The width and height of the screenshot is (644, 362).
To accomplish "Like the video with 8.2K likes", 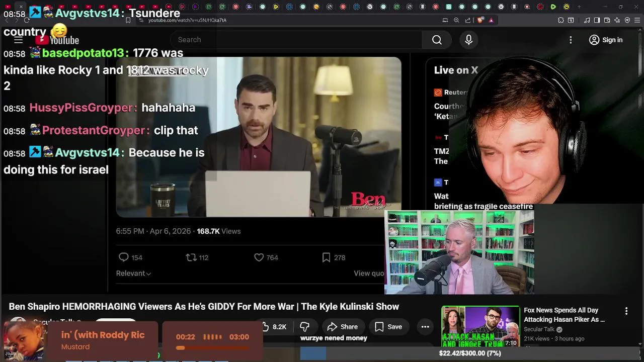I will [274, 327].
